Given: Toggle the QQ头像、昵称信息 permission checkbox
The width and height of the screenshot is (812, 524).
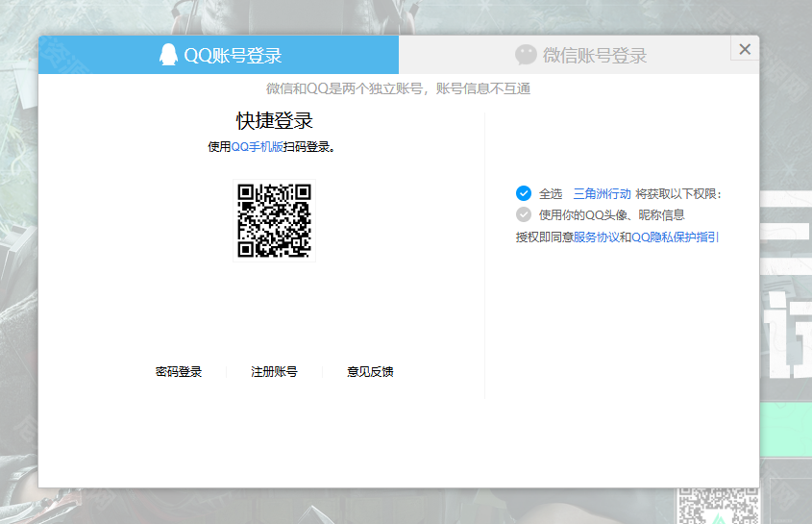Looking at the screenshot, I should click(x=524, y=214).
